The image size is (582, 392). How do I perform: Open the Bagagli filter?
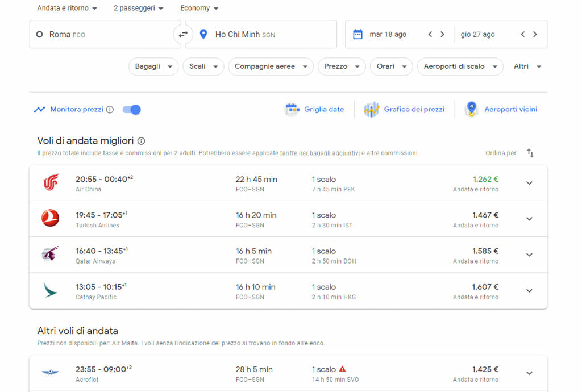(153, 66)
